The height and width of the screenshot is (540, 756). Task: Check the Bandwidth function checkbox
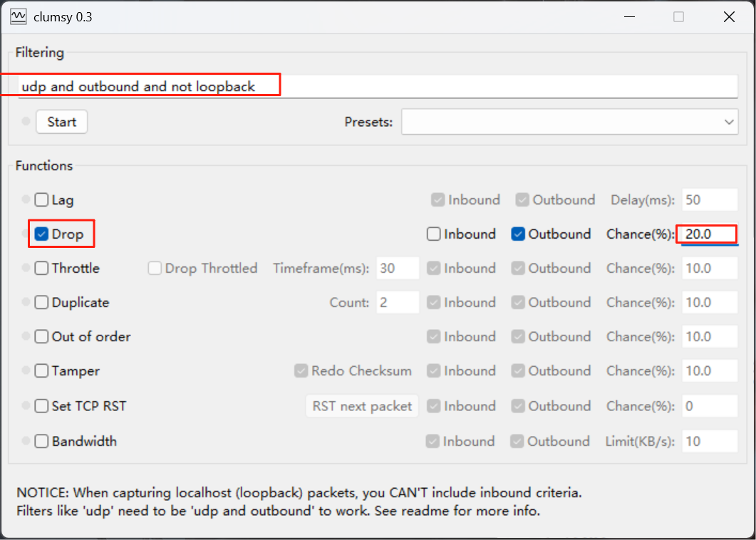(x=41, y=441)
